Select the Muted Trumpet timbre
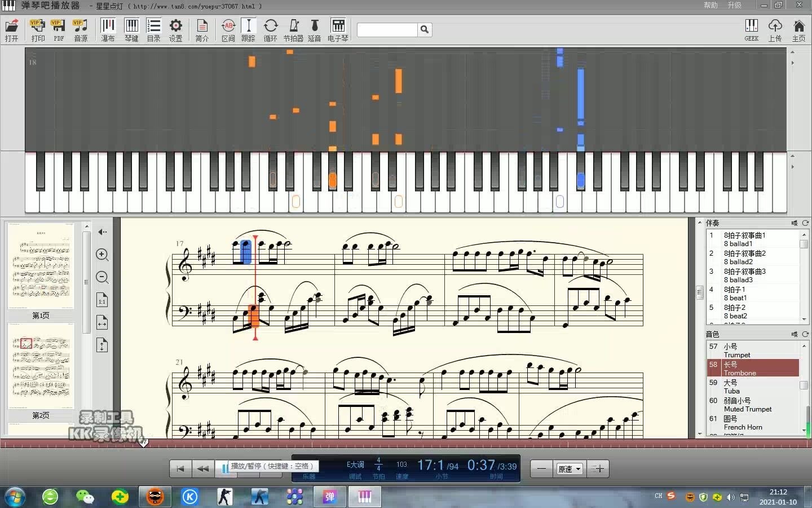The width and height of the screenshot is (812, 508). click(x=753, y=405)
